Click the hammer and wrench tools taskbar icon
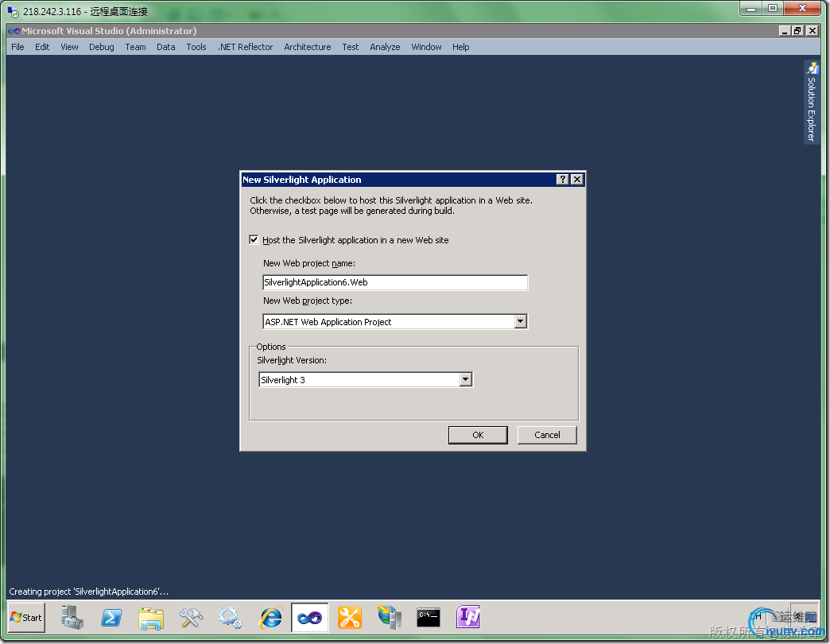 click(191, 618)
